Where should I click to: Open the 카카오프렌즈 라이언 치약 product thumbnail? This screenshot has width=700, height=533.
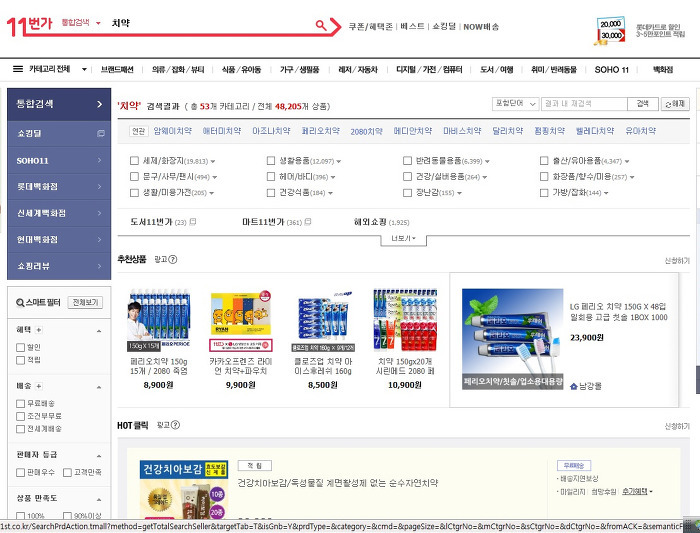241,320
